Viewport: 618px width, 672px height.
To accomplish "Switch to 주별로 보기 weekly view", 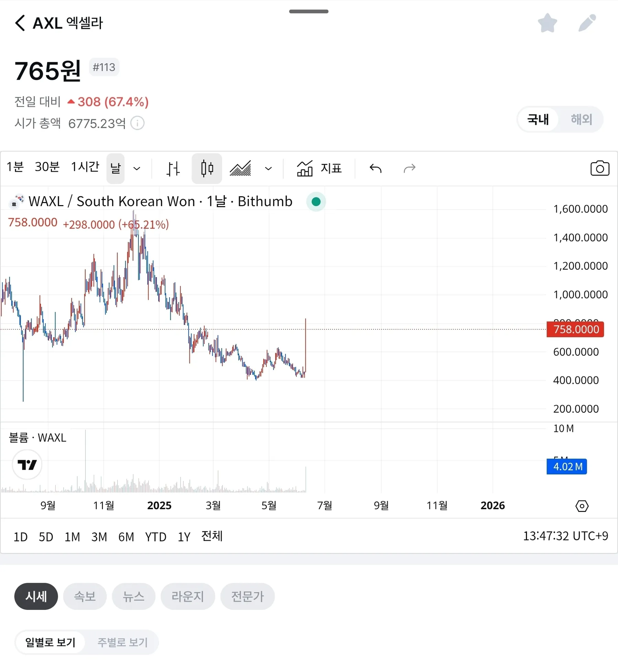I will pos(123,642).
